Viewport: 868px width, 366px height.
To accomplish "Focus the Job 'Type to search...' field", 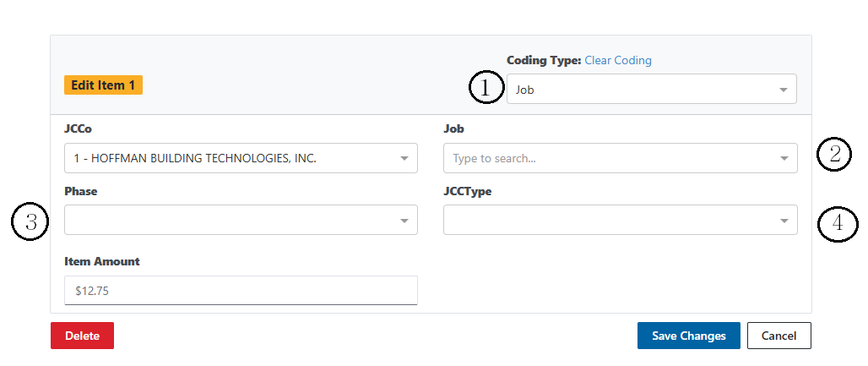I will (x=608, y=158).
